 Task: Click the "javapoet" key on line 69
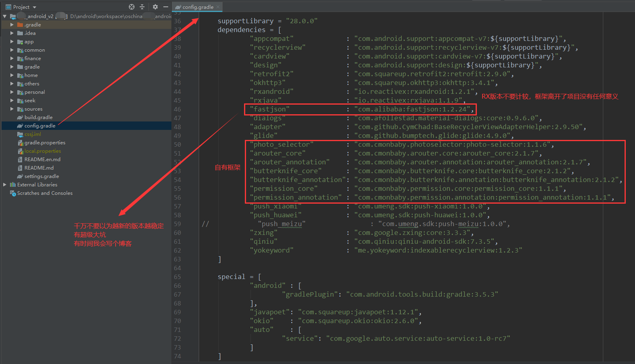click(270, 312)
